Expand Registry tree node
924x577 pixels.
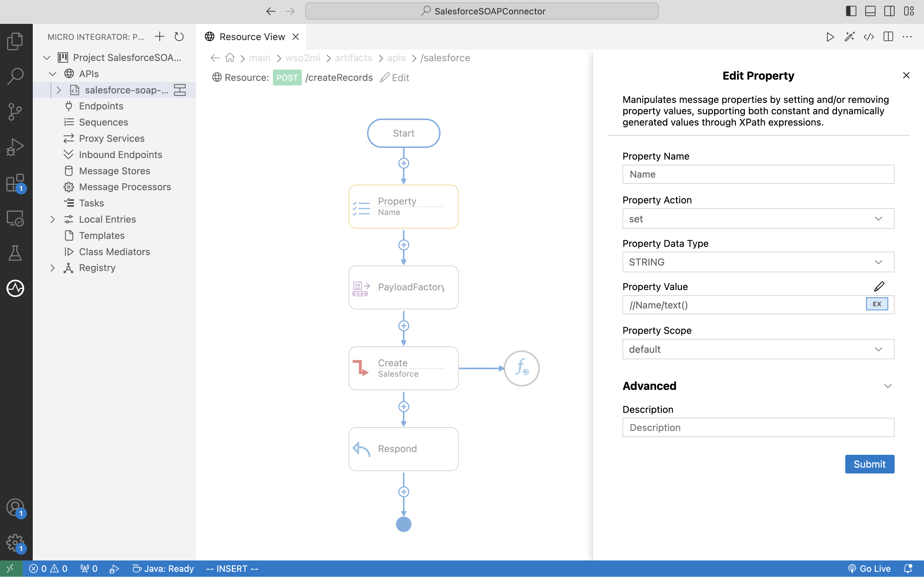click(53, 268)
